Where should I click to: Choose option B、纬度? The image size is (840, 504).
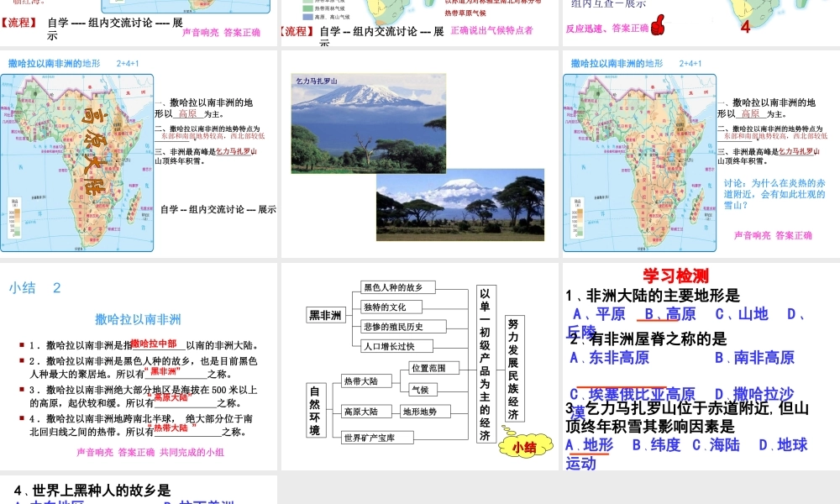click(656, 444)
